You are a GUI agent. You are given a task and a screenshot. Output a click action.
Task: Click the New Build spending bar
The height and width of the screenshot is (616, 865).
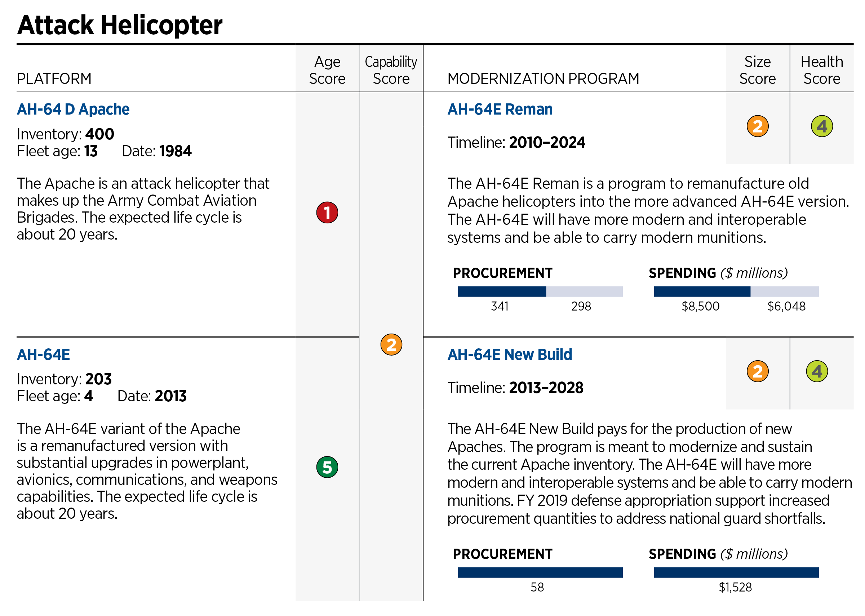coord(736,572)
